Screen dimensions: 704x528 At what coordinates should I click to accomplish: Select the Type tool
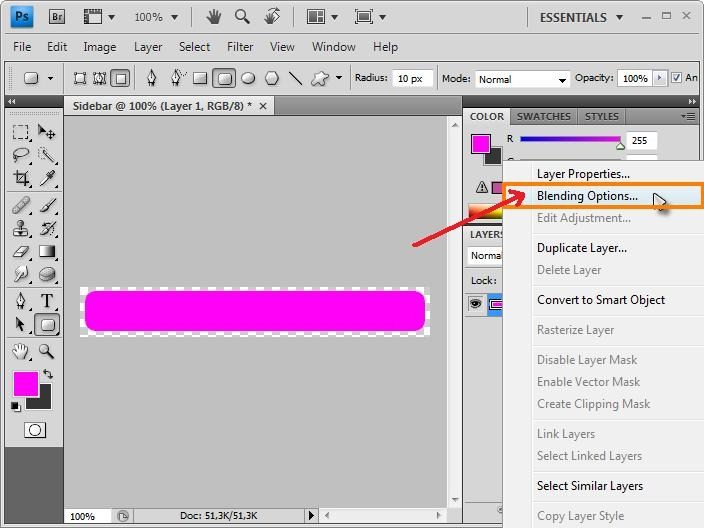point(47,301)
